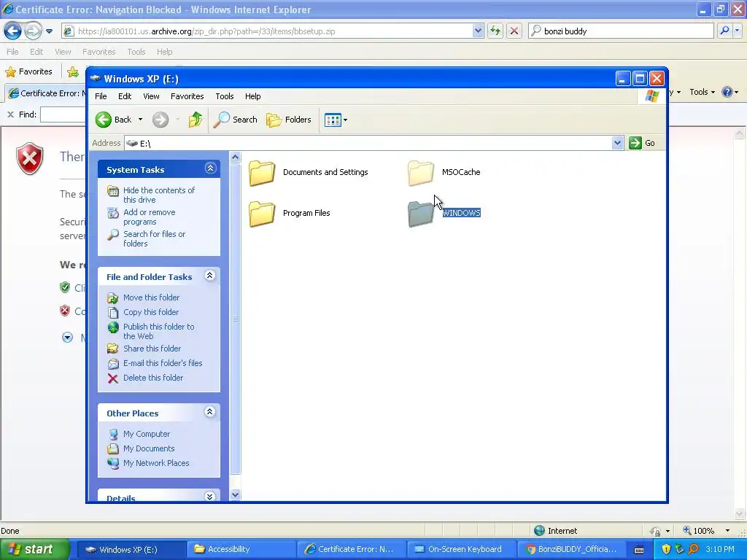Viewport: 747px width, 560px height.
Task: Click the green Go arrow button
Action: (x=635, y=143)
